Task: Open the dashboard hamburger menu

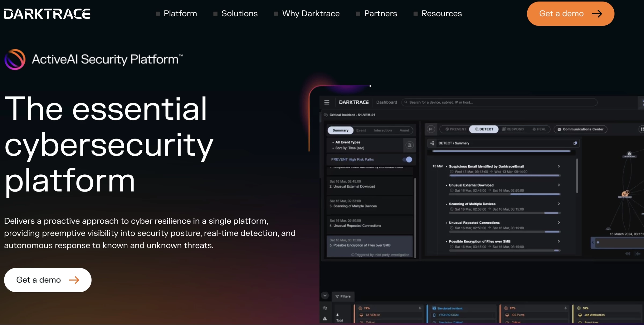Action: (x=327, y=102)
